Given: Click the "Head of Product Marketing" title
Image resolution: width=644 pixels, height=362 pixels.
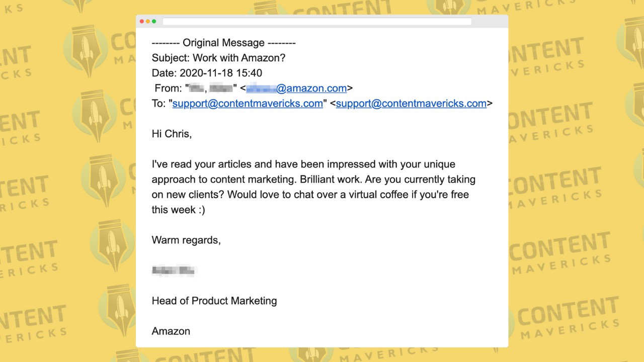Looking at the screenshot, I should click(x=214, y=301).
